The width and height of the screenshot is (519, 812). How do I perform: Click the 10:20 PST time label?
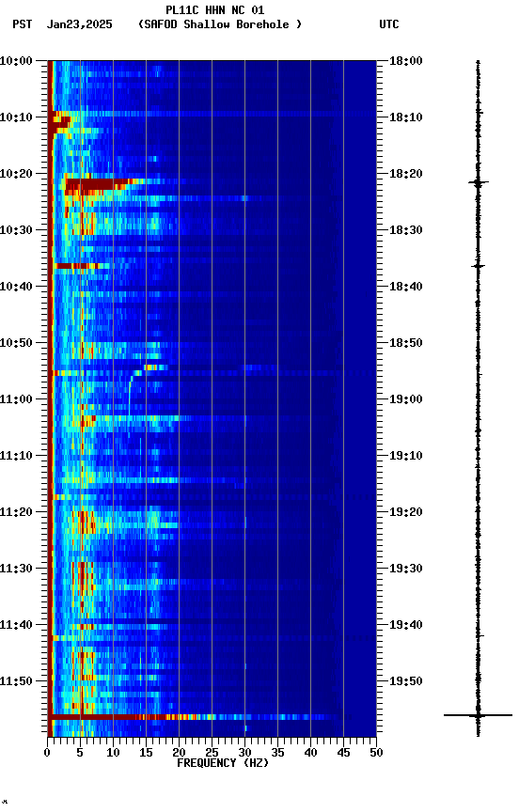point(16,174)
